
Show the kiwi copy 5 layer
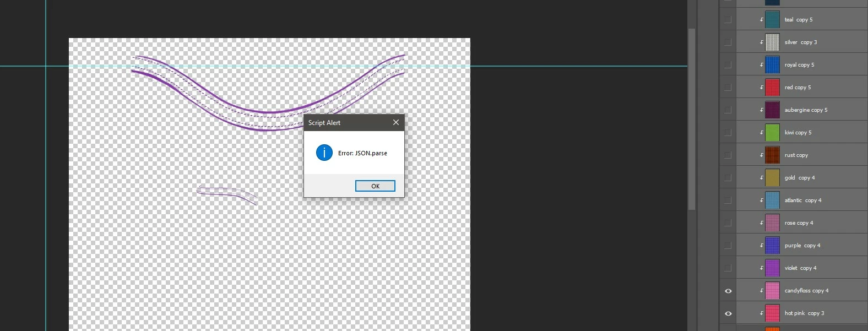click(x=728, y=132)
